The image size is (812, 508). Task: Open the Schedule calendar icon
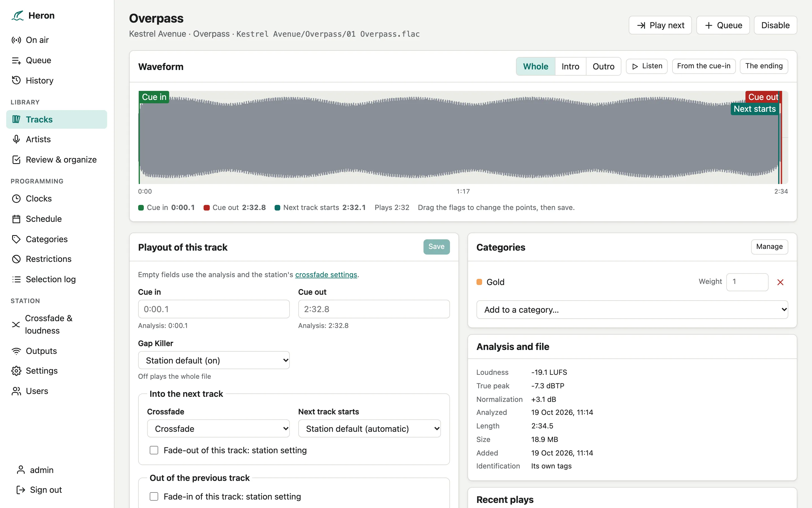pyautogui.click(x=16, y=219)
